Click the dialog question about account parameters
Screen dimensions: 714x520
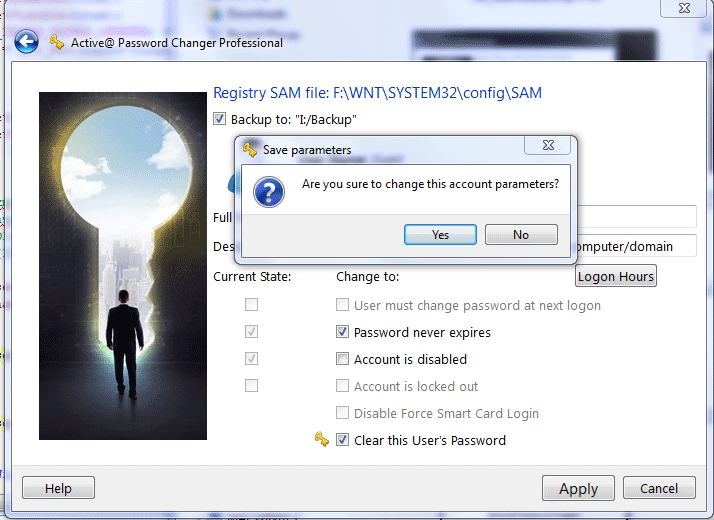tap(430, 184)
